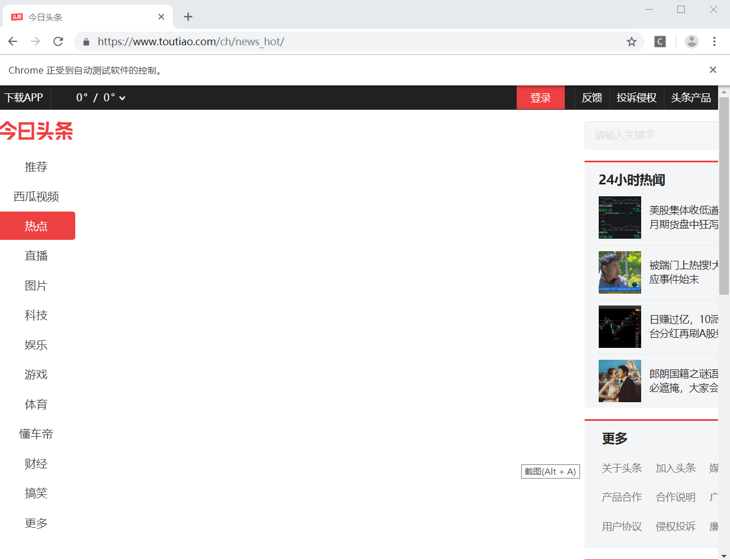The image size is (730, 560).
Task: Select 科技 channel in sidebar
Action: coord(36,315)
